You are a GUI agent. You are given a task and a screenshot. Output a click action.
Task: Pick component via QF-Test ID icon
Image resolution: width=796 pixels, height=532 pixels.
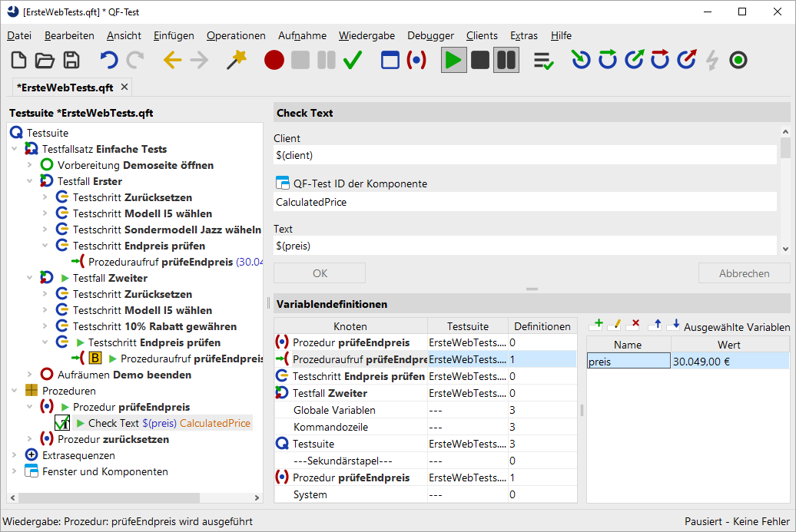click(x=282, y=183)
